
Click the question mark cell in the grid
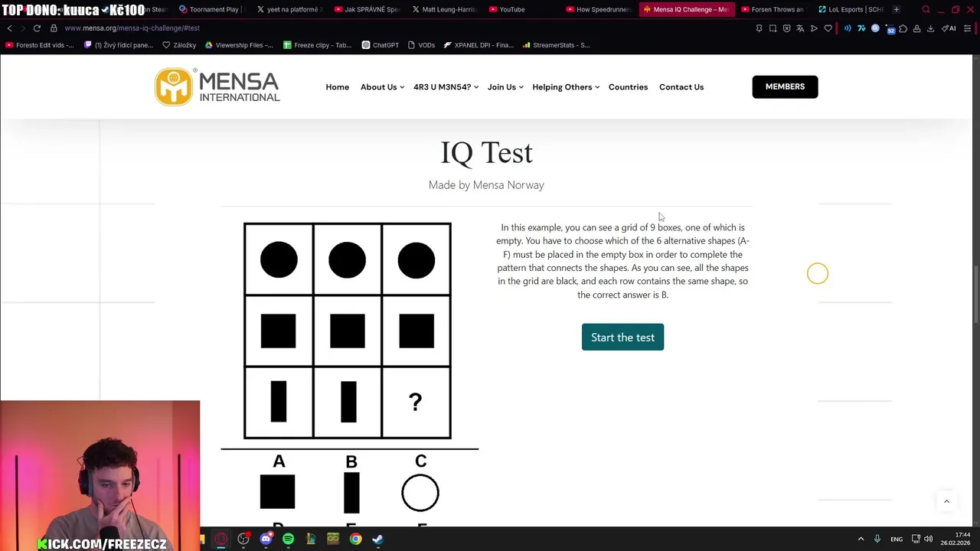[416, 403]
